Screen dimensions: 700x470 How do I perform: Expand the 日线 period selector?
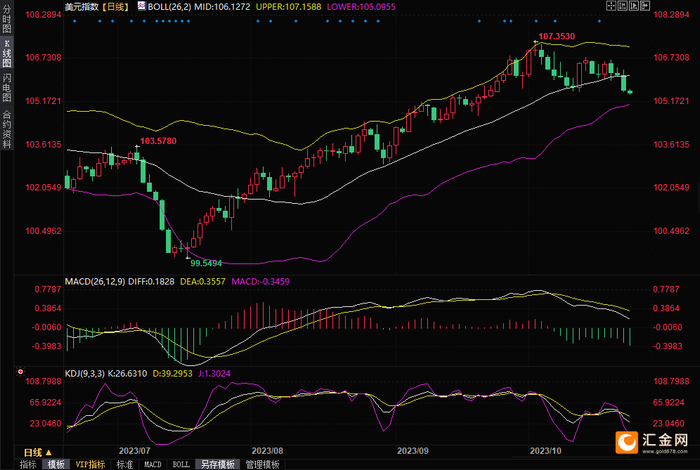(38, 452)
